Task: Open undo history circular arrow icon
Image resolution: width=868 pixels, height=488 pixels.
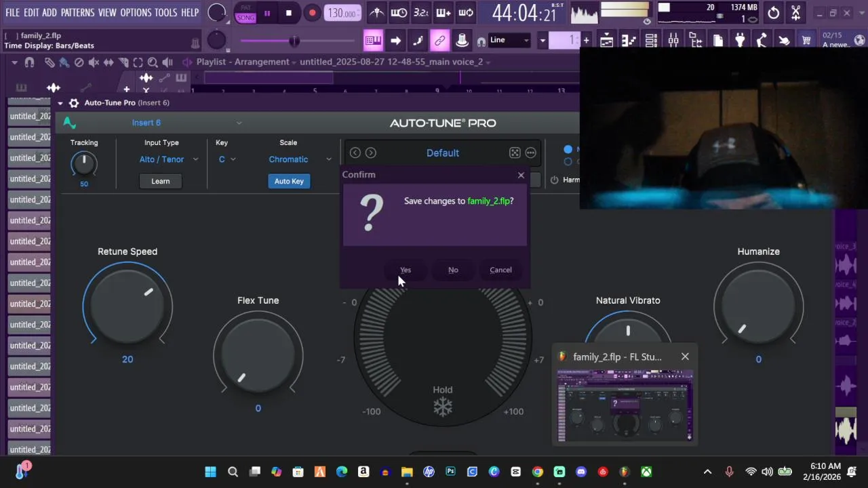Action: [x=774, y=13]
